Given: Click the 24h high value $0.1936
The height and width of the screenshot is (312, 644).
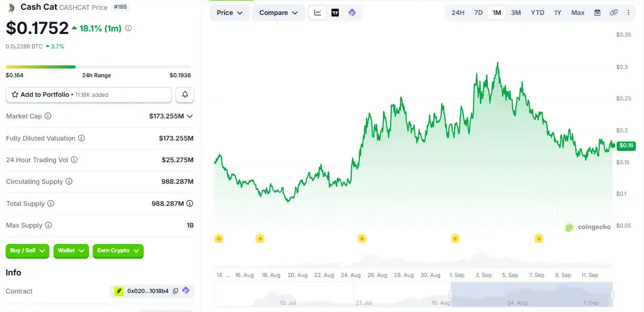Looking at the screenshot, I should [x=180, y=75].
